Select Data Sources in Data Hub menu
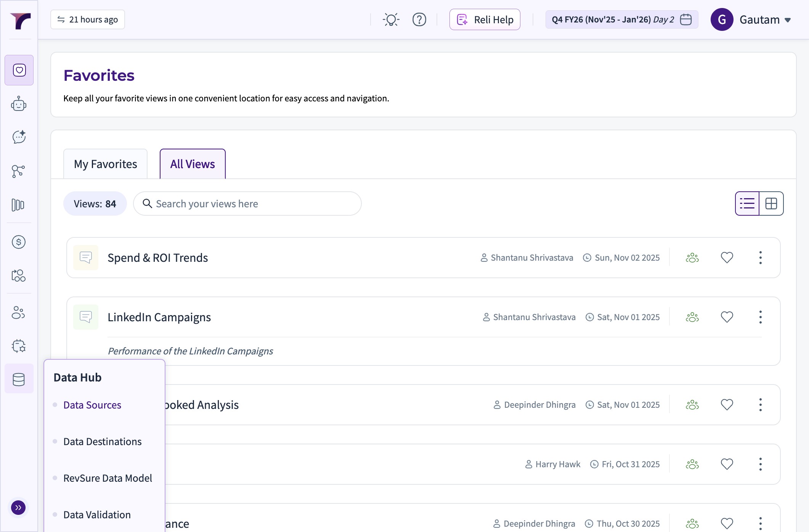809x532 pixels. point(92,405)
